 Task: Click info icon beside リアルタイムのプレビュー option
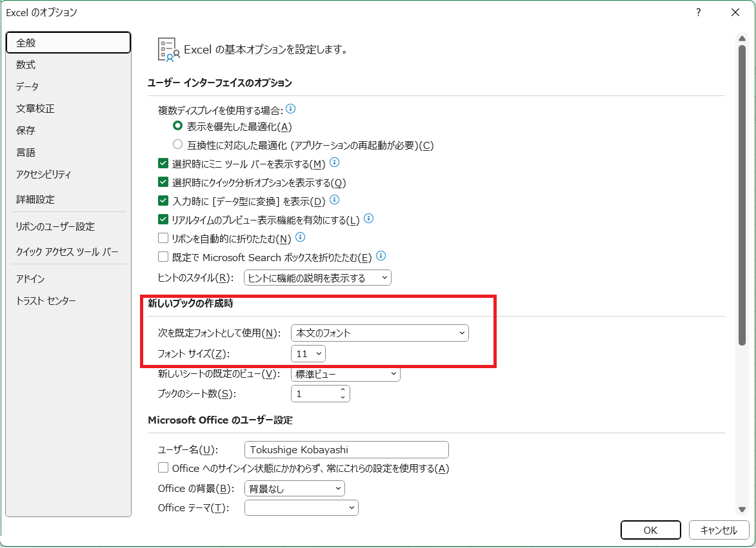tap(368, 219)
